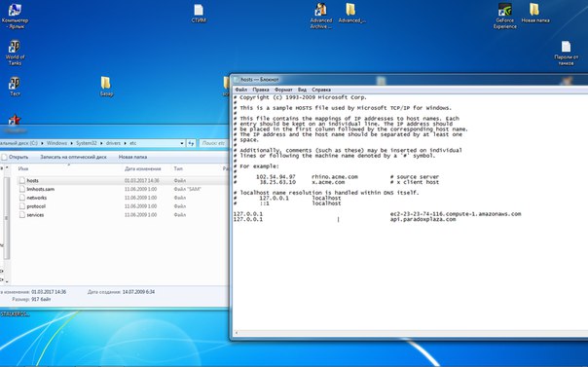Click the api.paradoxplaza.com text in Notepad

point(423,219)
